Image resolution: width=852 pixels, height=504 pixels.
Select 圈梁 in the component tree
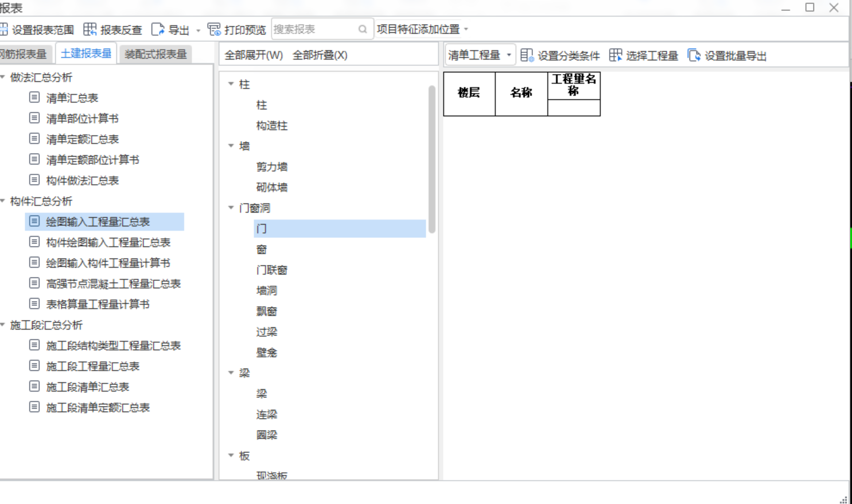pos(267,435)
